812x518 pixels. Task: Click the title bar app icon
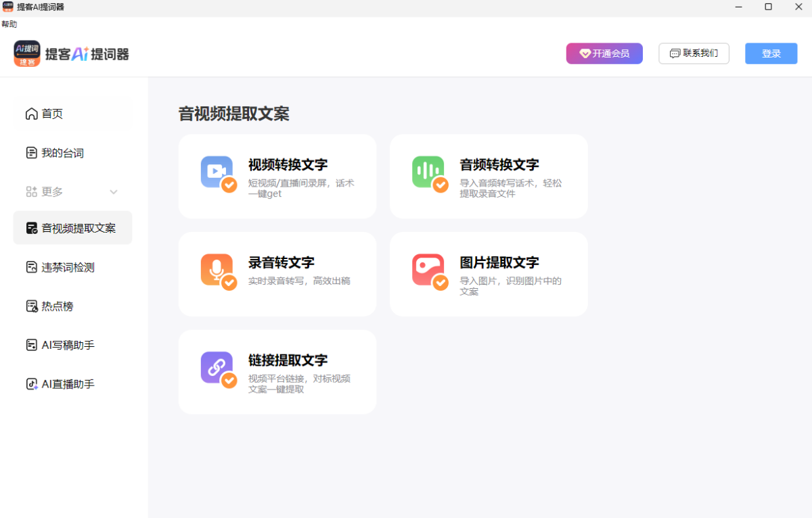pyautogui.click(x=8, y=7)
